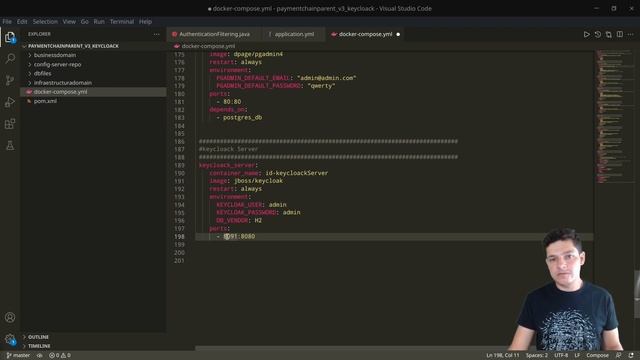The image size is (640, 360).
Task: Click the open changes icon in editor toolbar
Action: pos(609,34)
